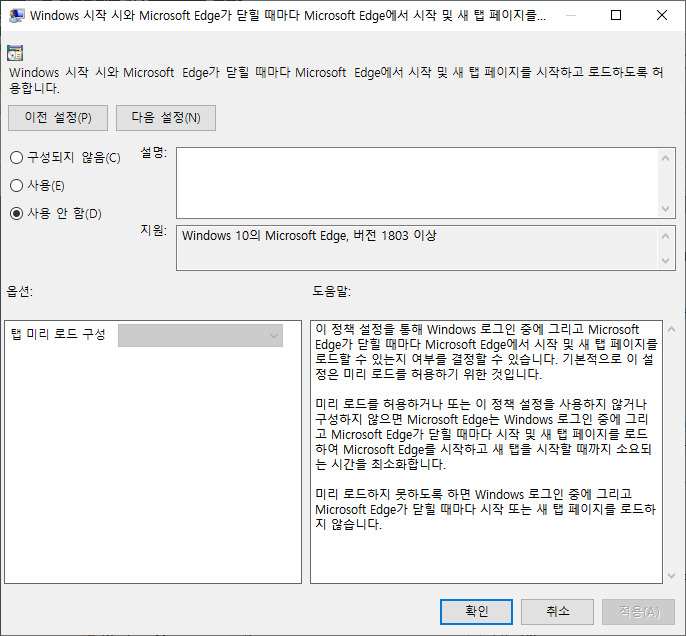
Task: Close the policy setting dialog
Action: (x=662, y=15)
